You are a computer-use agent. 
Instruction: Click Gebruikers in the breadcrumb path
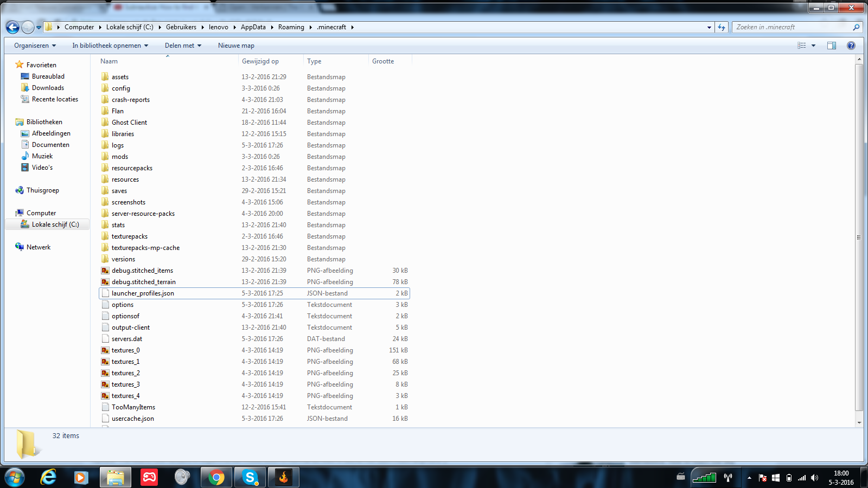tap(181, 27)
